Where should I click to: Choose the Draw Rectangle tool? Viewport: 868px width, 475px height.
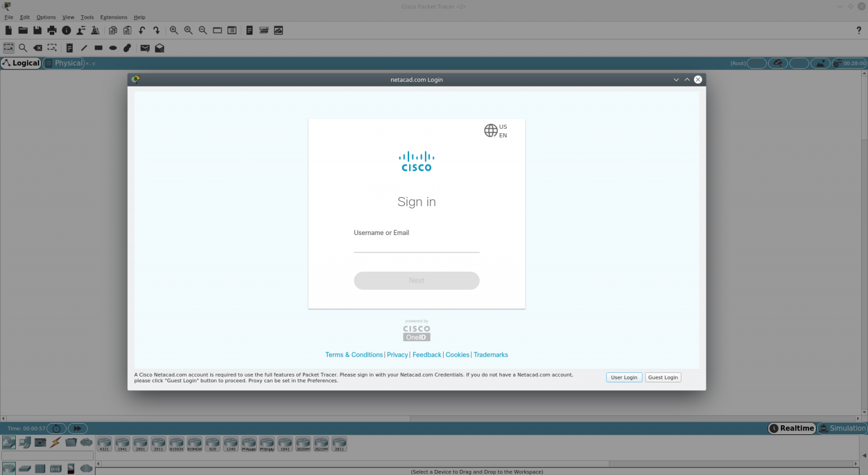[x=98, y=48]
